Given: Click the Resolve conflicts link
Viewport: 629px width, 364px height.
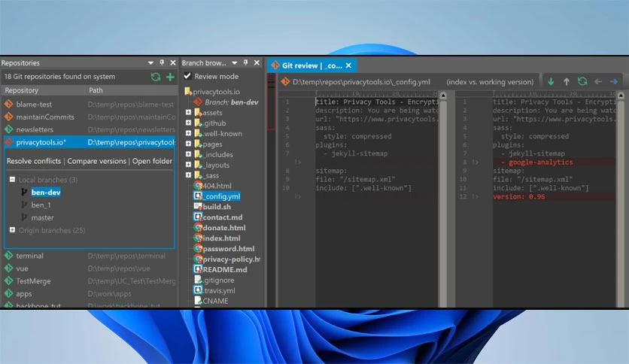Looking at the screenshot, I should (x=34, y=161).
